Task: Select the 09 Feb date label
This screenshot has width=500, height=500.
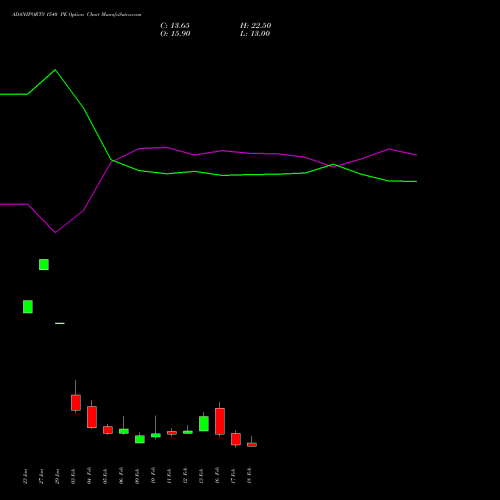Action: pos(138,476)
